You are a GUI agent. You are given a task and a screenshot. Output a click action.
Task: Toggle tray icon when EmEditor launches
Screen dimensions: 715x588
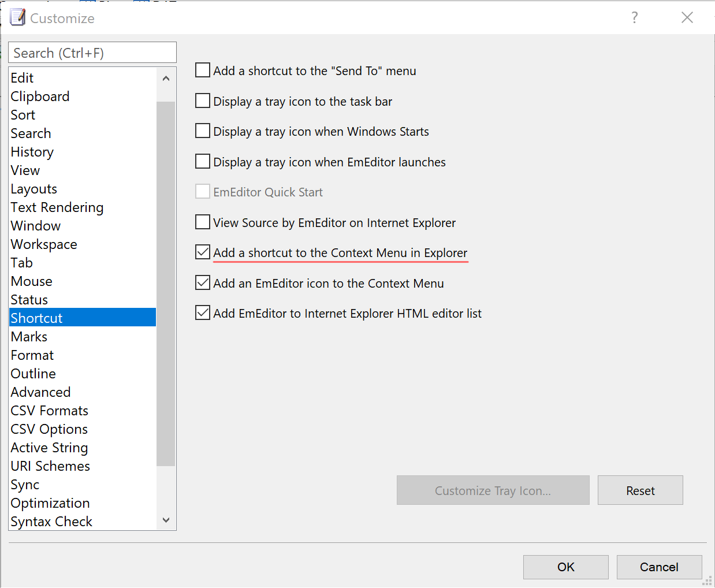(203, 162)
